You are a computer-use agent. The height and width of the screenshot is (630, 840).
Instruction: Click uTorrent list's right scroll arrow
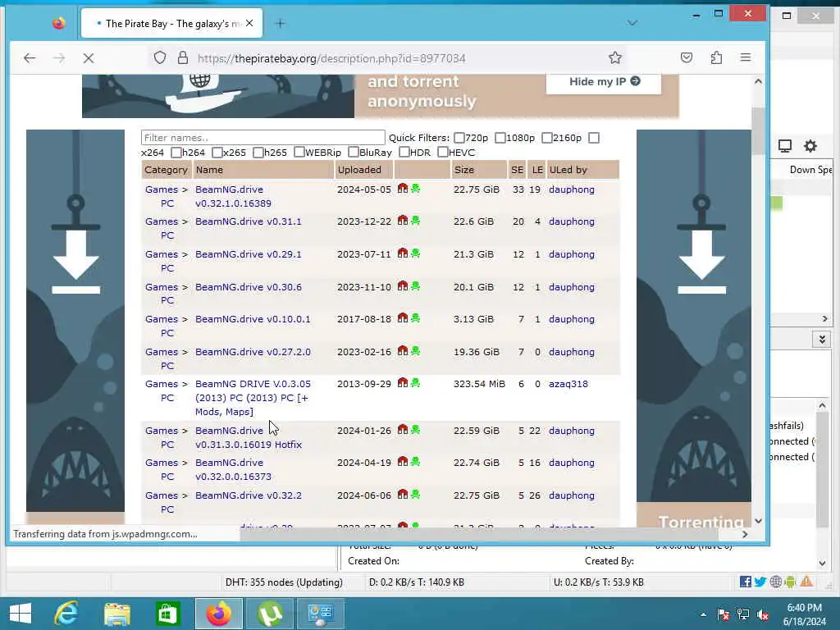pyautogui.click(x=824, y=319)
